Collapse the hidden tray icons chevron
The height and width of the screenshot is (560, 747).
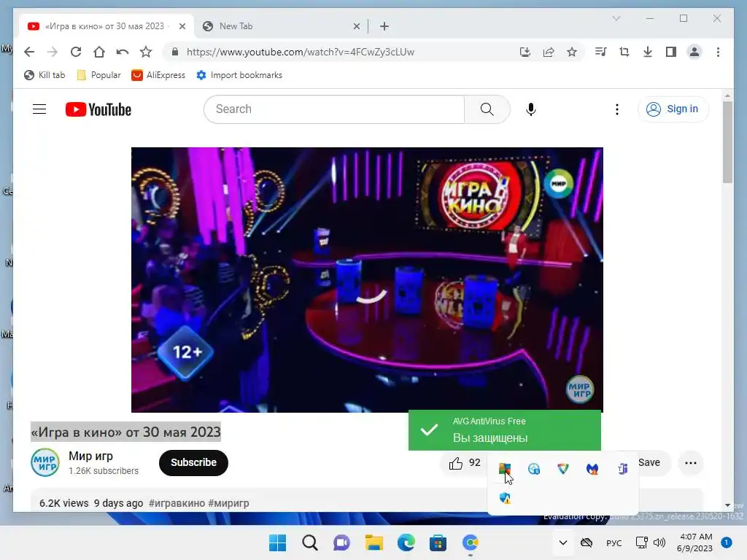[562, 542]
